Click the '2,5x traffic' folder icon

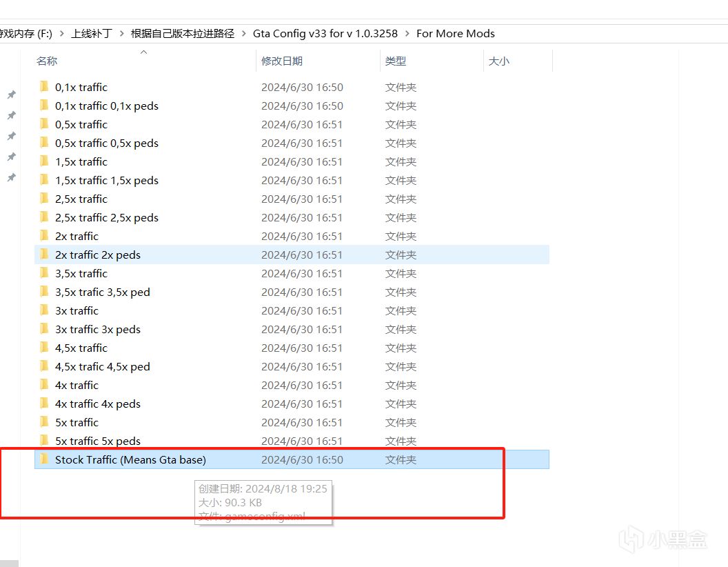44,198
